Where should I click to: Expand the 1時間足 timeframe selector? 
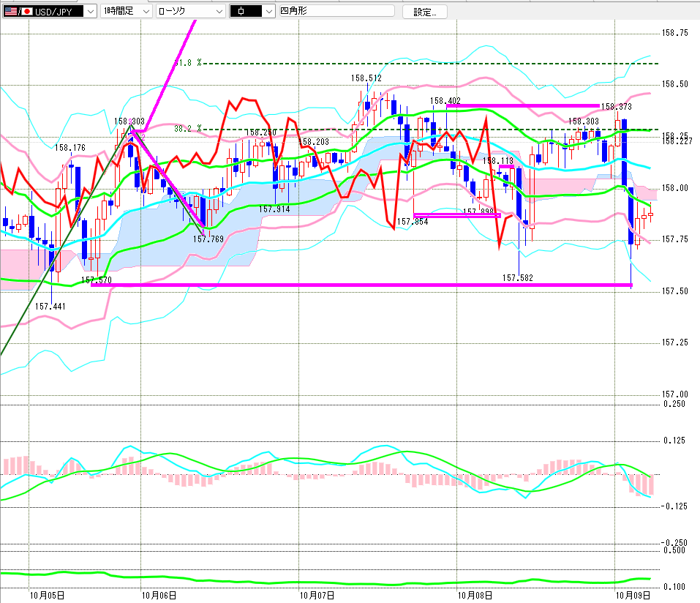tap(127, 11)
